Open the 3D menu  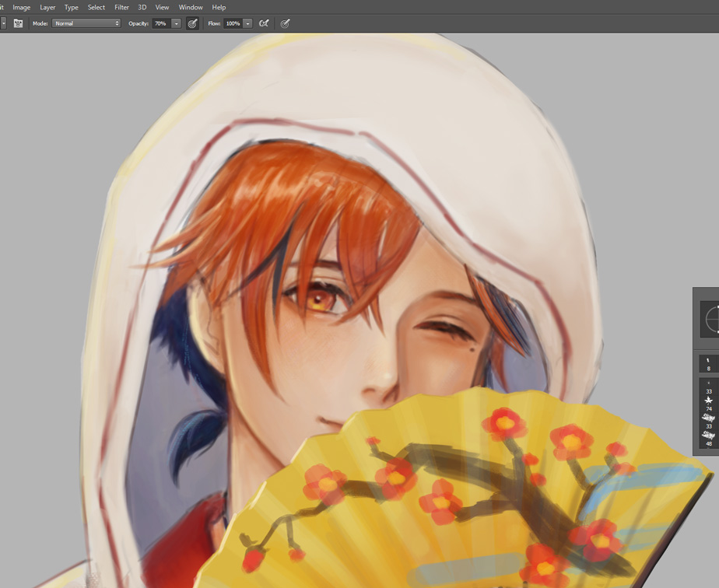(x=142, y=7)
